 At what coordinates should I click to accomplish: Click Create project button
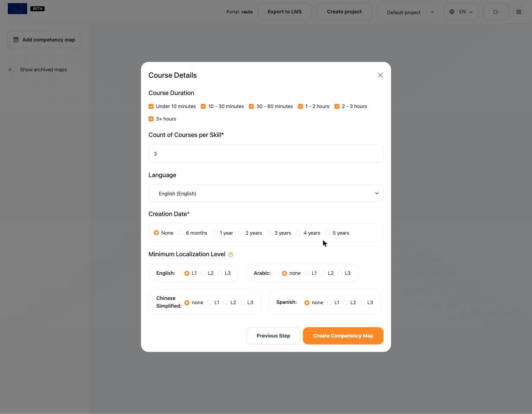click(x=344, y=12)
